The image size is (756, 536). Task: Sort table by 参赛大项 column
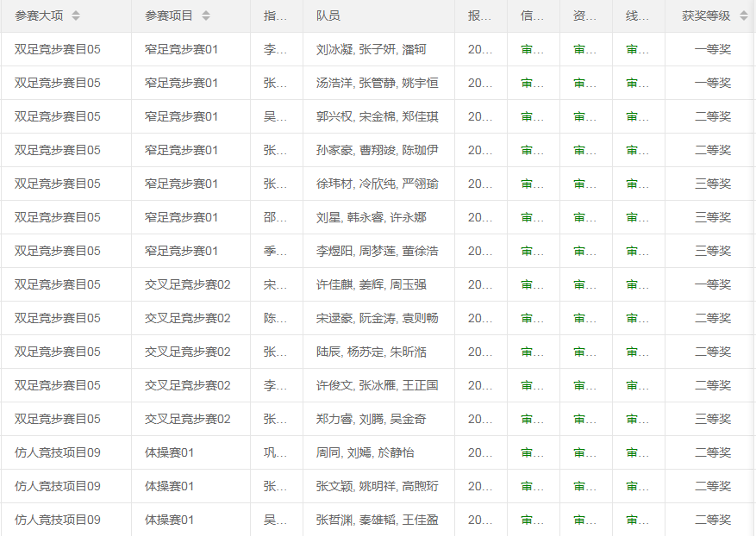tap(76, 16)
